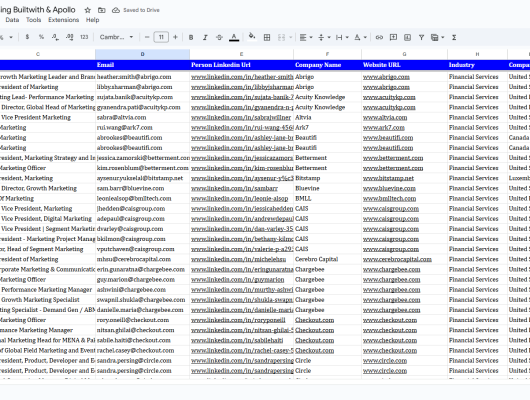The height and width of the screenshot is (400, 530).
Task: Open more number formats 123
Action: pyautogui.click(x=84, y=37)
